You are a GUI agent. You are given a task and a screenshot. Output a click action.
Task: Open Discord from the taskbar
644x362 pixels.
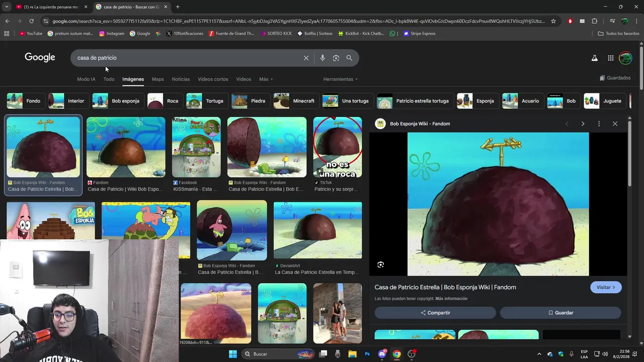coord(382,354)
